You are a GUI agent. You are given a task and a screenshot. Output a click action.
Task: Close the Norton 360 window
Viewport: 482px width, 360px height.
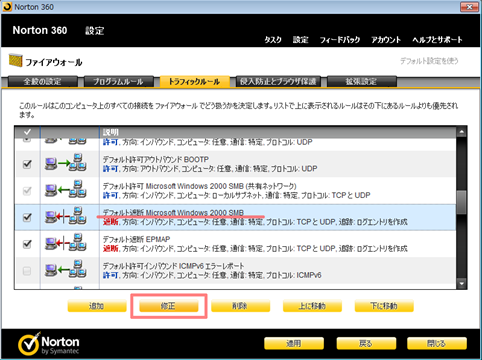pos(469,7)
